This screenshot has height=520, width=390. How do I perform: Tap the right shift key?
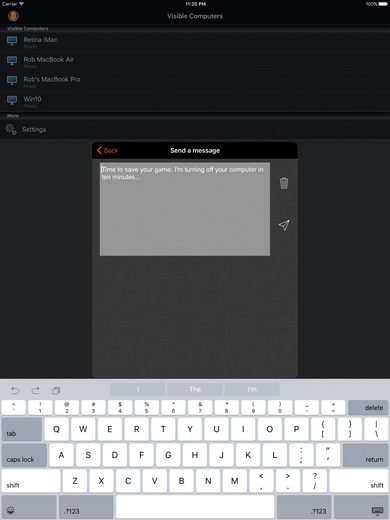click(x=359, y=481)
